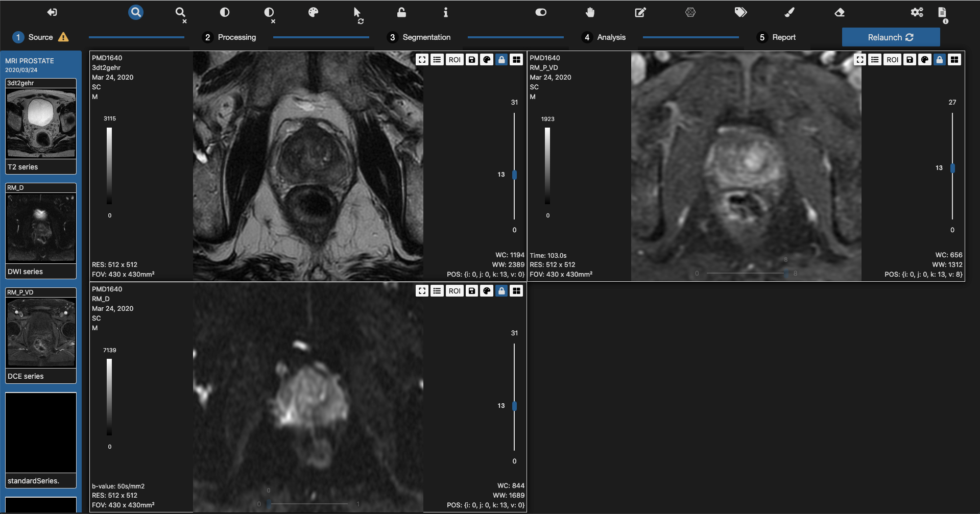Image resolution: width=980 pixels, height=514 pixels.
Task: Click the Relaunch button
Action: click(891, 37)
